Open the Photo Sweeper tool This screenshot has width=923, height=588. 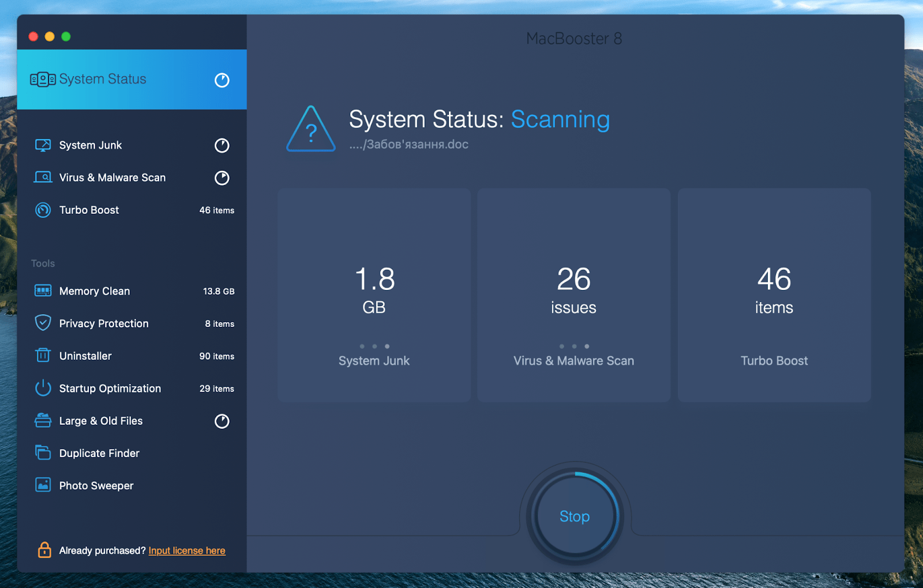132,485
